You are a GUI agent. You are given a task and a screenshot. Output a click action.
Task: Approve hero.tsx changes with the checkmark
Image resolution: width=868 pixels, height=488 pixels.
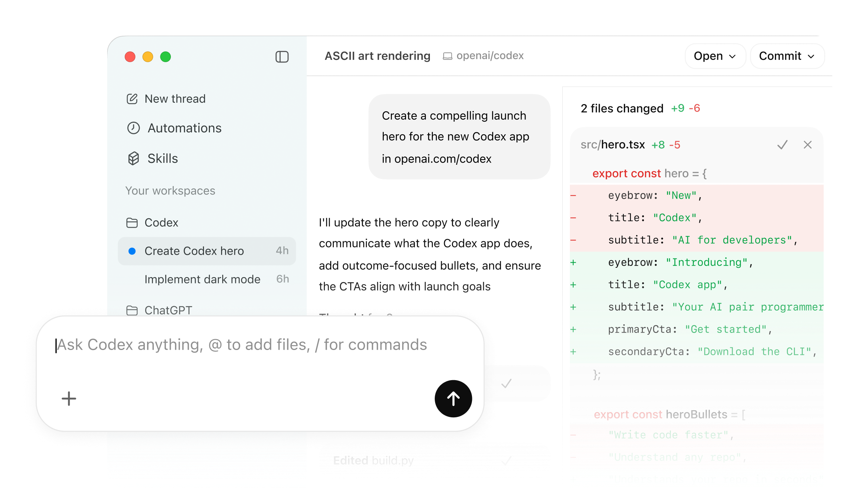click(782, 145)
